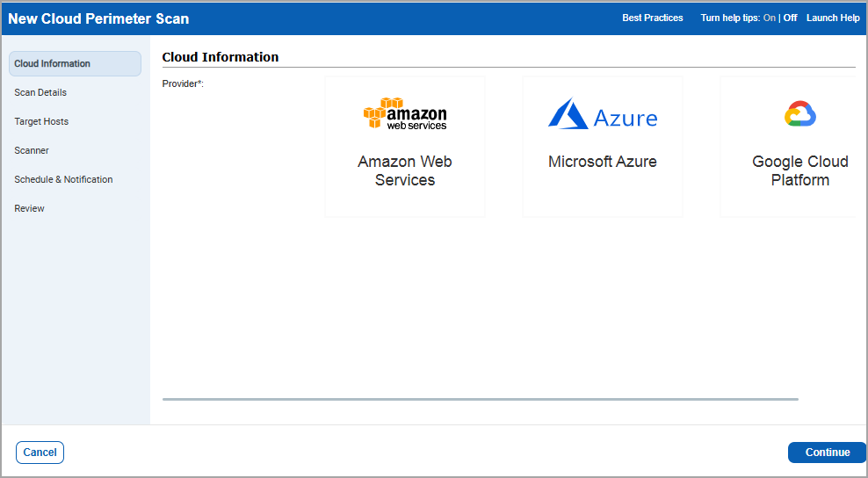Pick the Google Cloud Platform provider label
This screenshot has height=478, width=868.
(x=800, y=170)
